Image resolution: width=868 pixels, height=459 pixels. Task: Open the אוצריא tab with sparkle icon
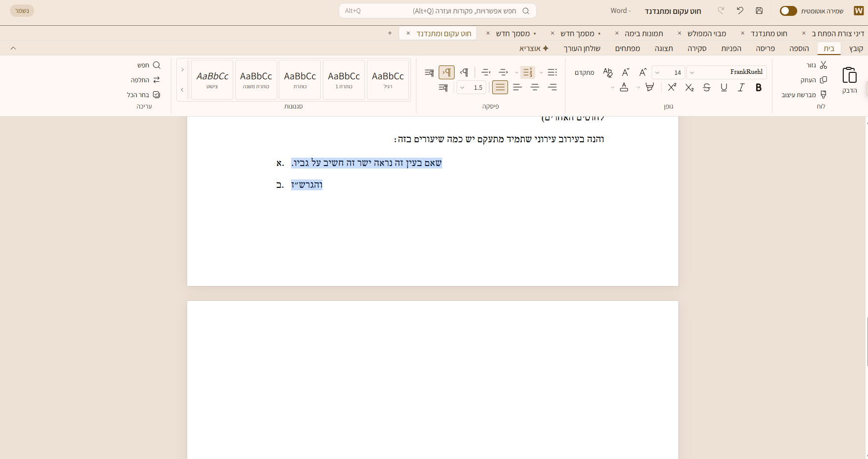tap(534, 48)
